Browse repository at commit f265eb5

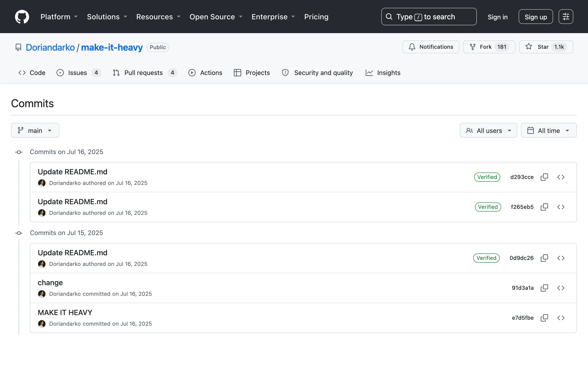point(561,207)
